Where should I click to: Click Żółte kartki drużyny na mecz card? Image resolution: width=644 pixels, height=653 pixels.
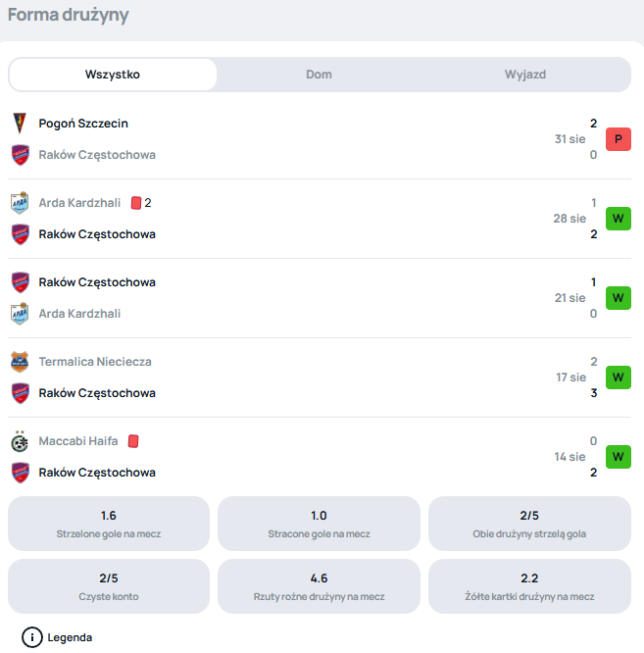(529, 586)
